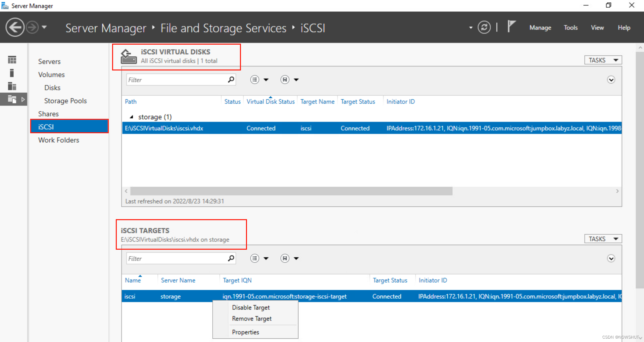Sort by Status column

233,101
